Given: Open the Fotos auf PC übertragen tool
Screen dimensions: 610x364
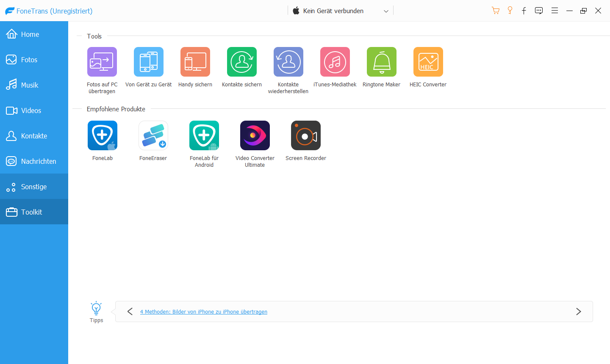Looking at the screenshot, I should [102, 62].
